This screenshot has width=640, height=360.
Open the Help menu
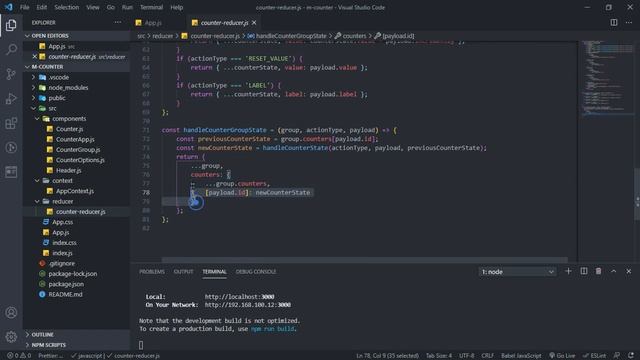176,7
